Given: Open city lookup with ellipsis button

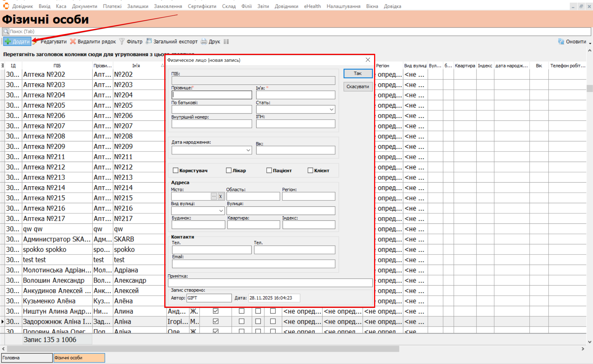Looking at the screenshot, I should pos(214,196).
